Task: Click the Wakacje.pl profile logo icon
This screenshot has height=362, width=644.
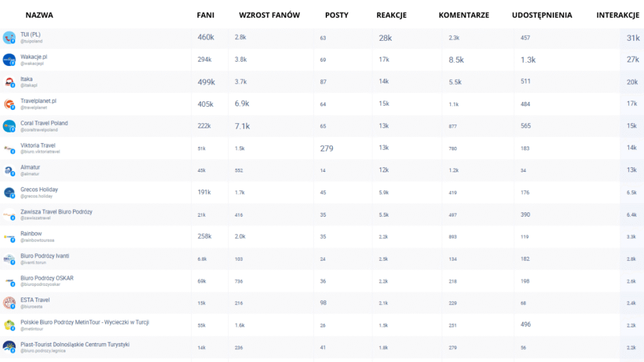Action: [9, 60]
